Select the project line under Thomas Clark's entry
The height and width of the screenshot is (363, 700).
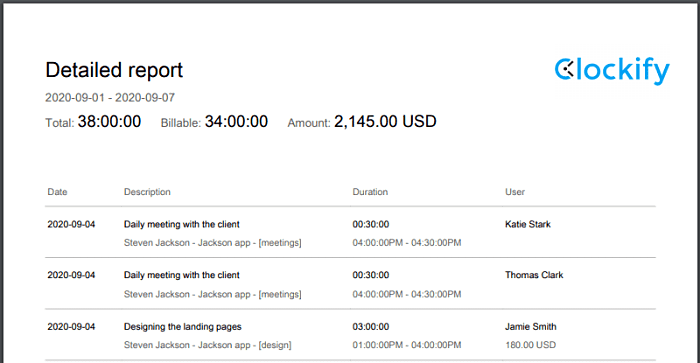tap(212, 294)
